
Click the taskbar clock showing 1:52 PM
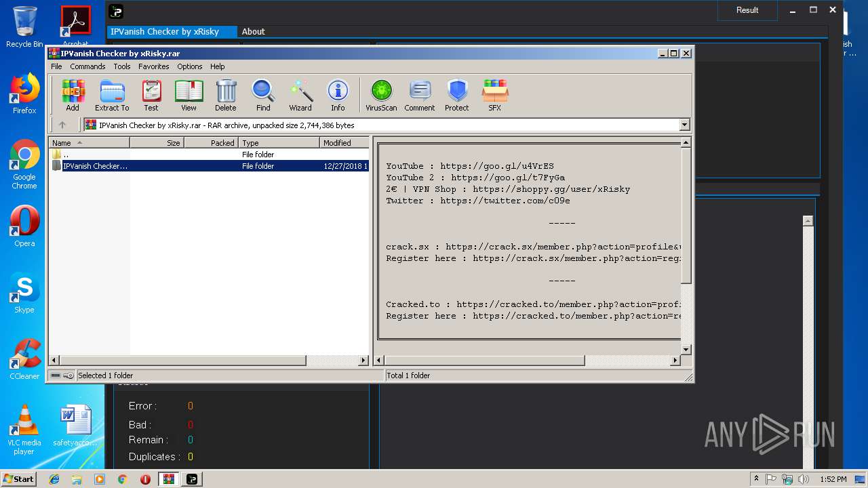coord(833,479)
